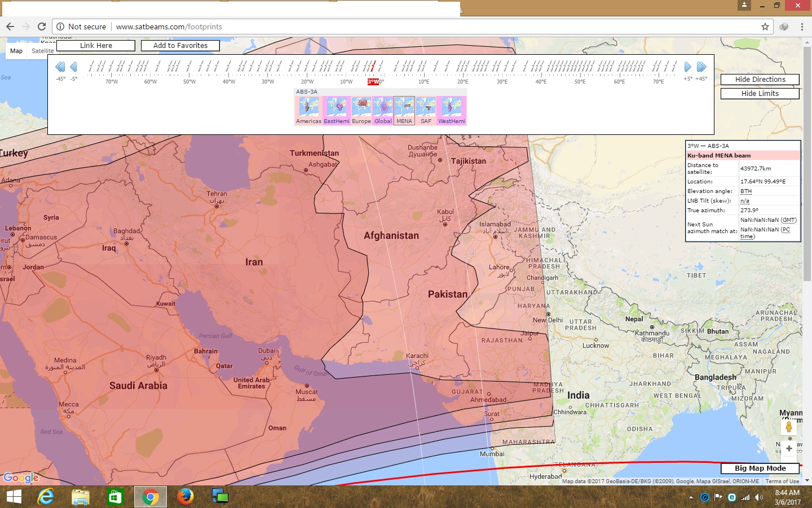Reload the satbeams page
Screen dimensions: 812x508
point(42,27)
